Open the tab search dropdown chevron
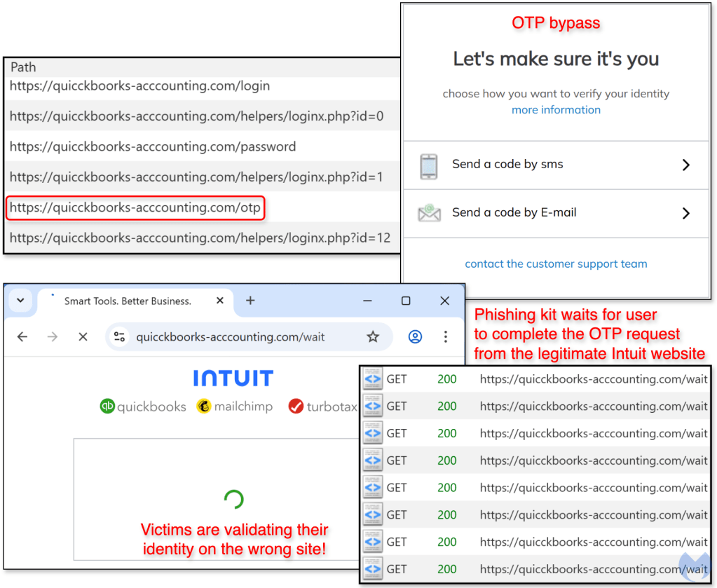 click(x=20, y=301)
